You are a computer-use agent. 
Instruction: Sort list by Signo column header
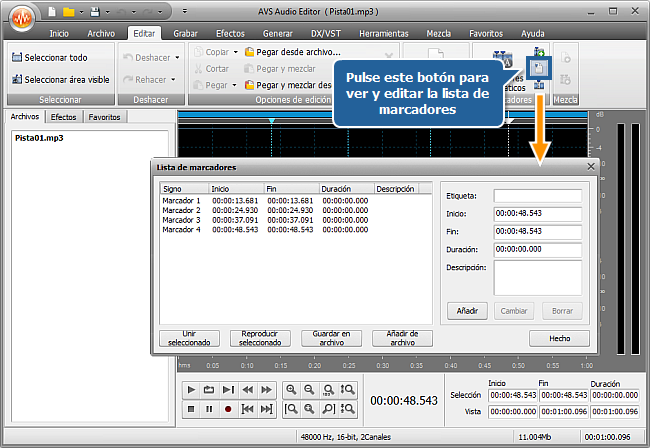(x=184, y=189)
